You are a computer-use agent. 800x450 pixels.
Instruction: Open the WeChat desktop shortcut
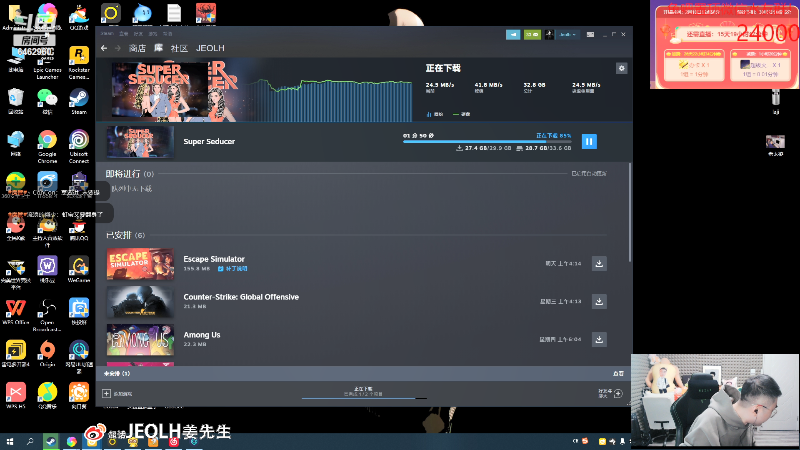pyautogui.click(x=47, y=101)
